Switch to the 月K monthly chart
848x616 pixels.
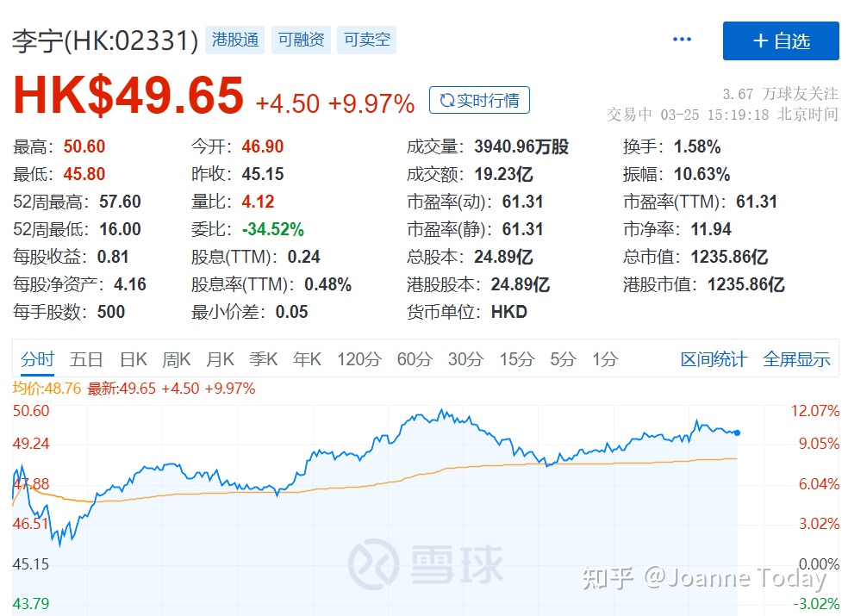(x=220, y=359)
